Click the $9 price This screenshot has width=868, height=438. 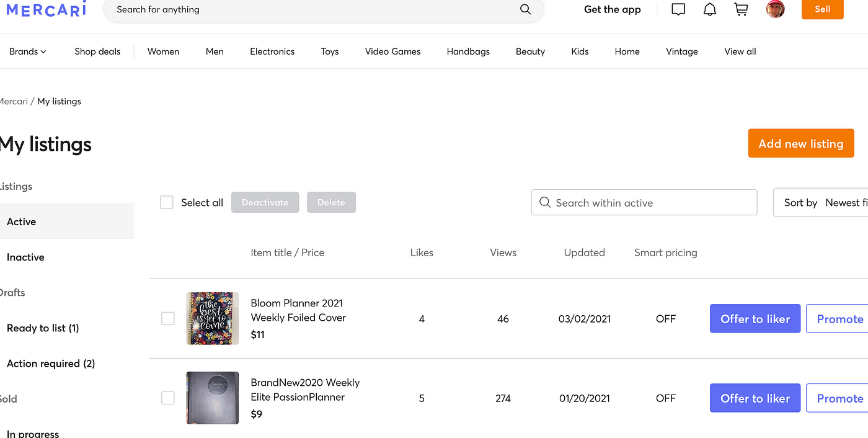click(x=256, y=414)
